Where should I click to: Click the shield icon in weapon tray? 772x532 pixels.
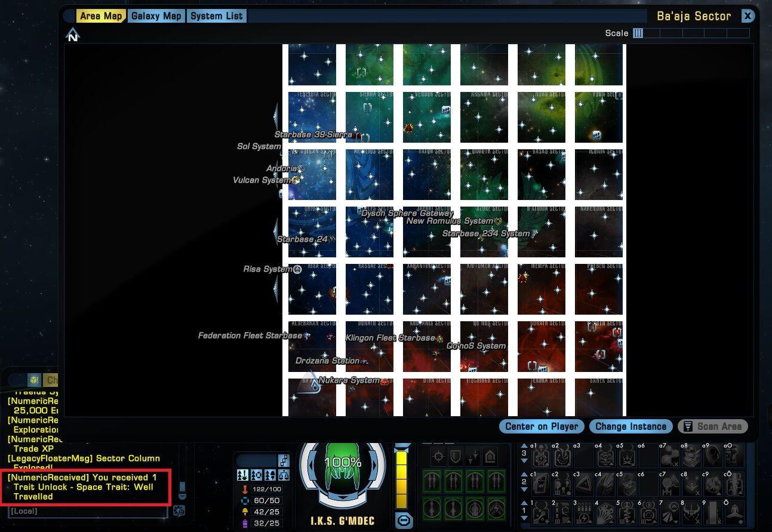tap(456, 457)
